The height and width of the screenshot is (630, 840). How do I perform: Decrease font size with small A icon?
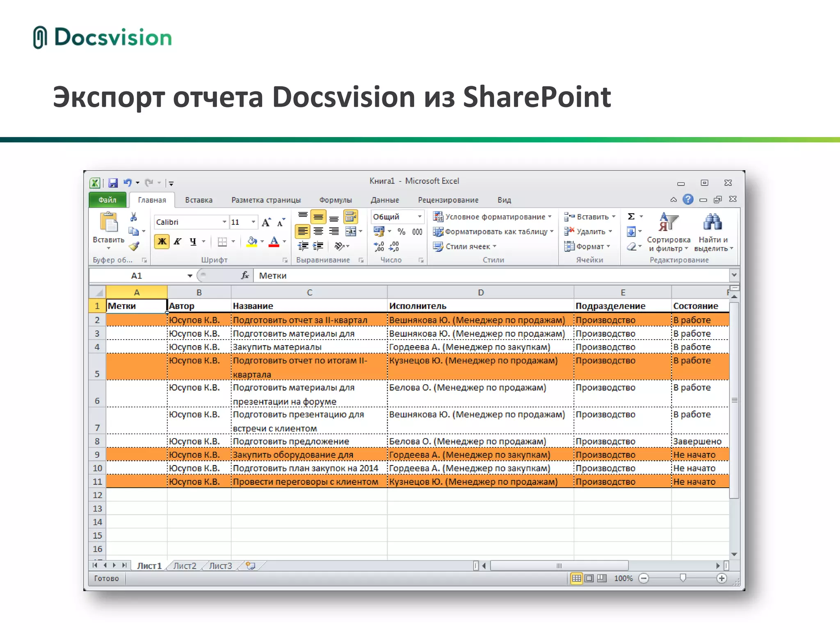point(281,222)
